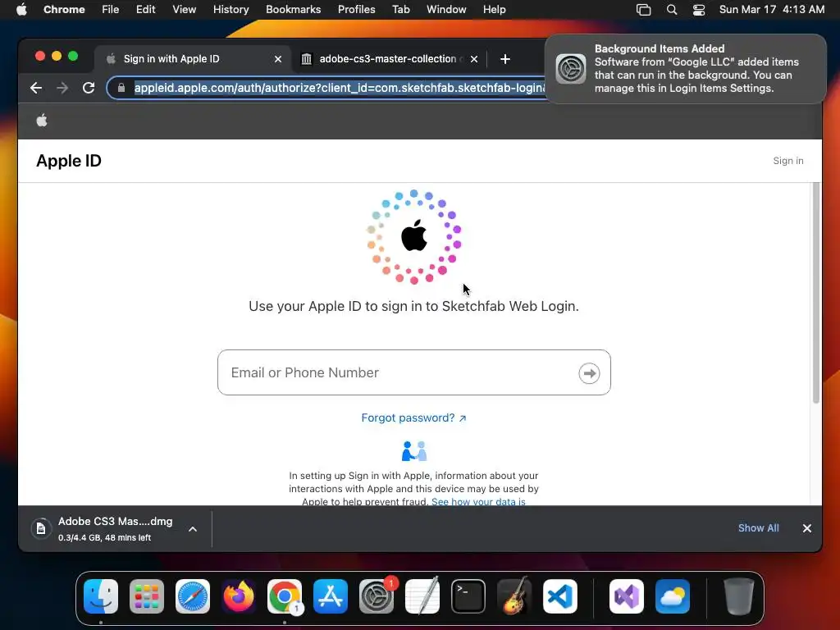840x630 pixels.
Task: Open the Apple menu
Action: [x=21, y=9]
